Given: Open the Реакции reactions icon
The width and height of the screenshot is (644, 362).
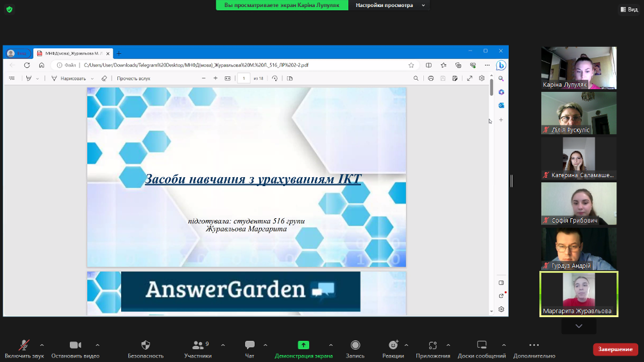Looking at the screenshot, I should point(393,345).
